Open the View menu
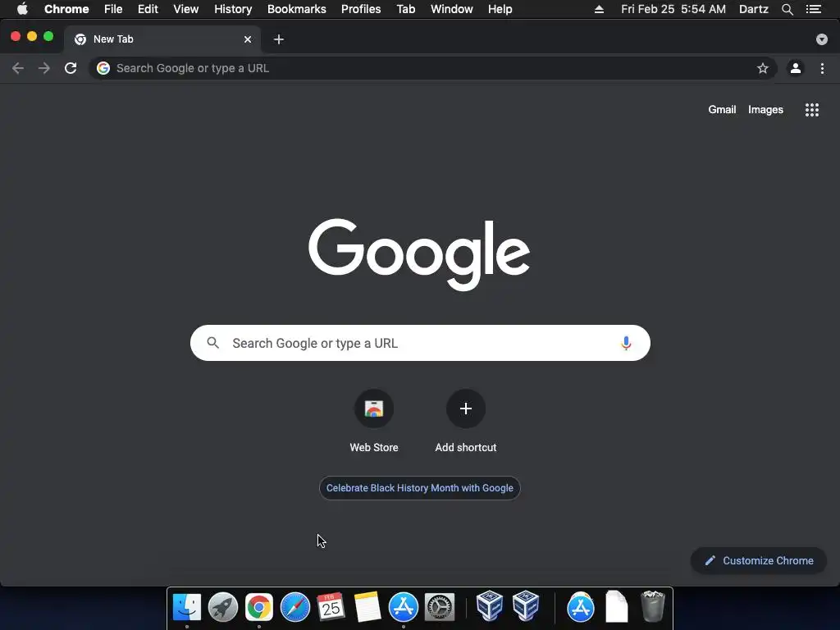Image resolution: width=840 pixels, height=630 pixels. pos(186,9)
